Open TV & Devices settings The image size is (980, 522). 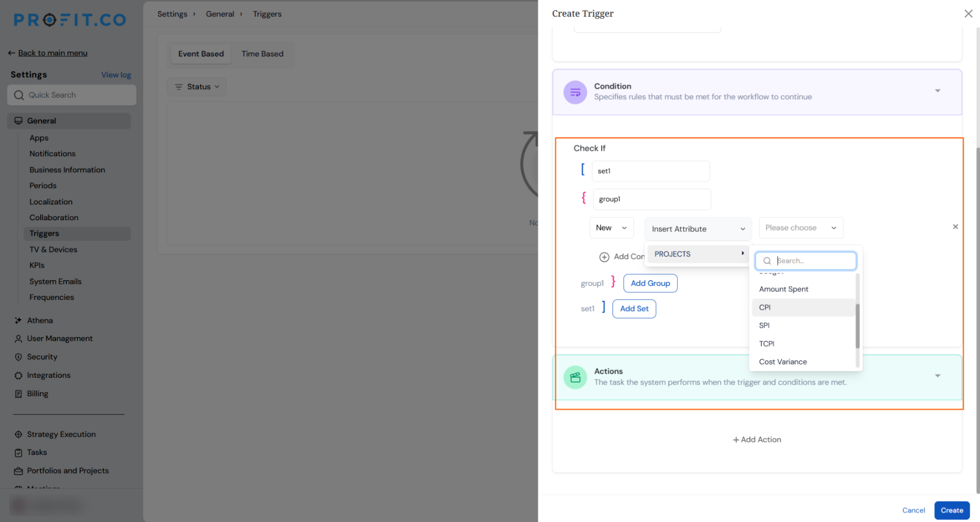(53, 250)
